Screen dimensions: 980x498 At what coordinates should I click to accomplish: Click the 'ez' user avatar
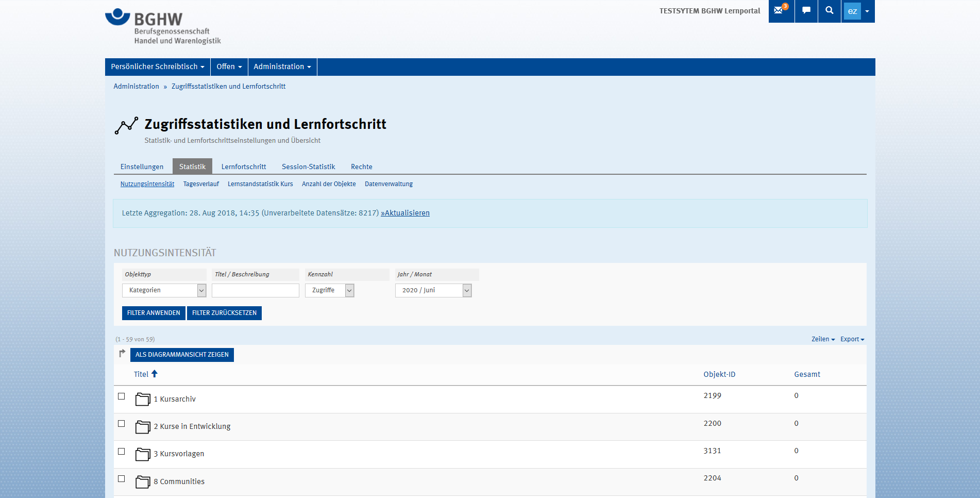click(x=852, y=11)
